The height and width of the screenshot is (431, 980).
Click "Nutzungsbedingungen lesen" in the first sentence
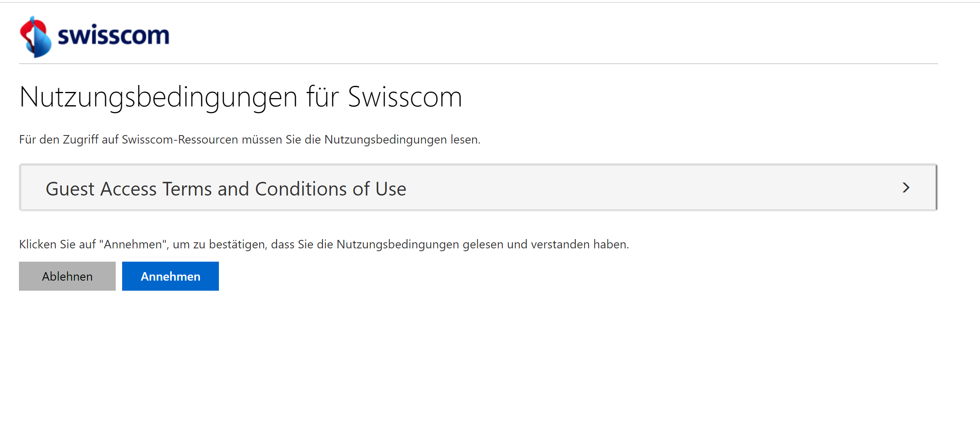402,140
